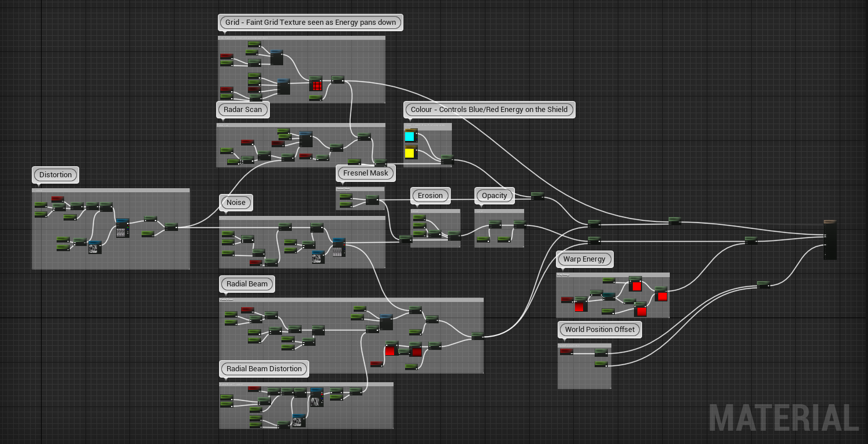Click the cloudy texture thumbnail in Distortion group

[x=94, y=248]
